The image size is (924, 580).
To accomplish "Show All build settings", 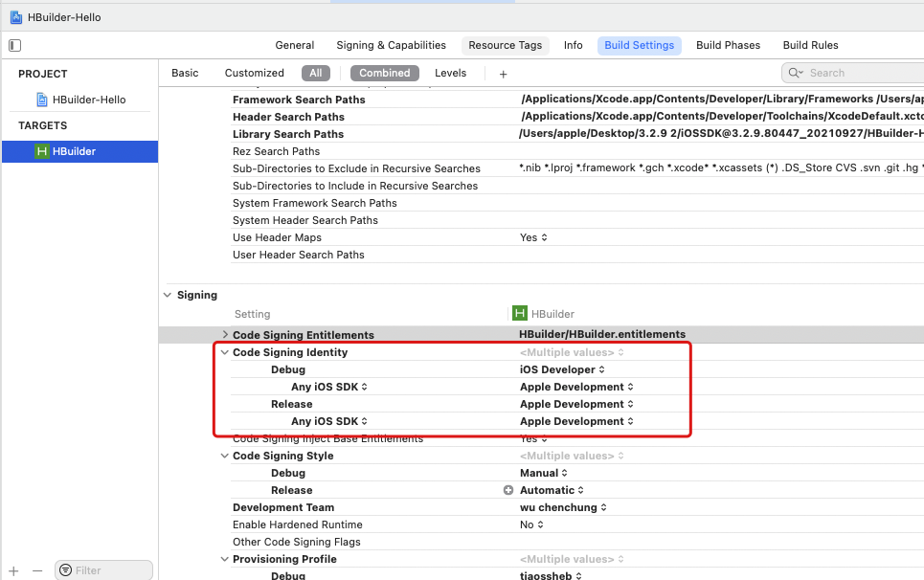I will tap(316, 73).
